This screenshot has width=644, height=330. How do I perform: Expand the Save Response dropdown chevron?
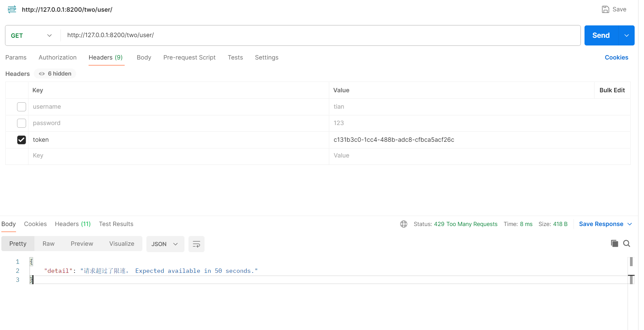pos(630,224)
